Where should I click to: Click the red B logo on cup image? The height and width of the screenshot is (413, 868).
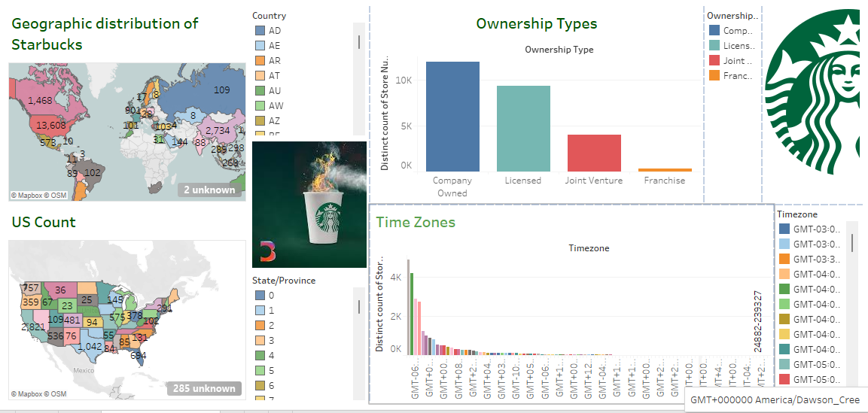point(268,251)
